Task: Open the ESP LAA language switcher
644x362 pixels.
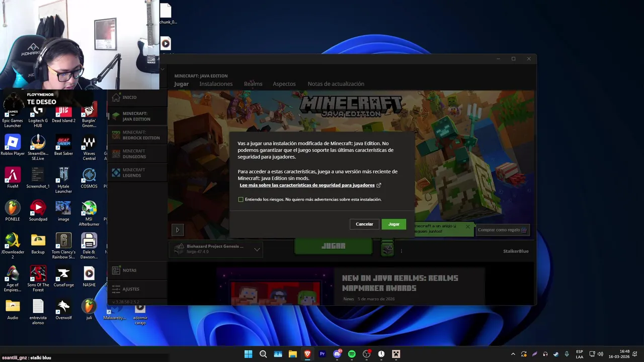Action: (580, 354)
